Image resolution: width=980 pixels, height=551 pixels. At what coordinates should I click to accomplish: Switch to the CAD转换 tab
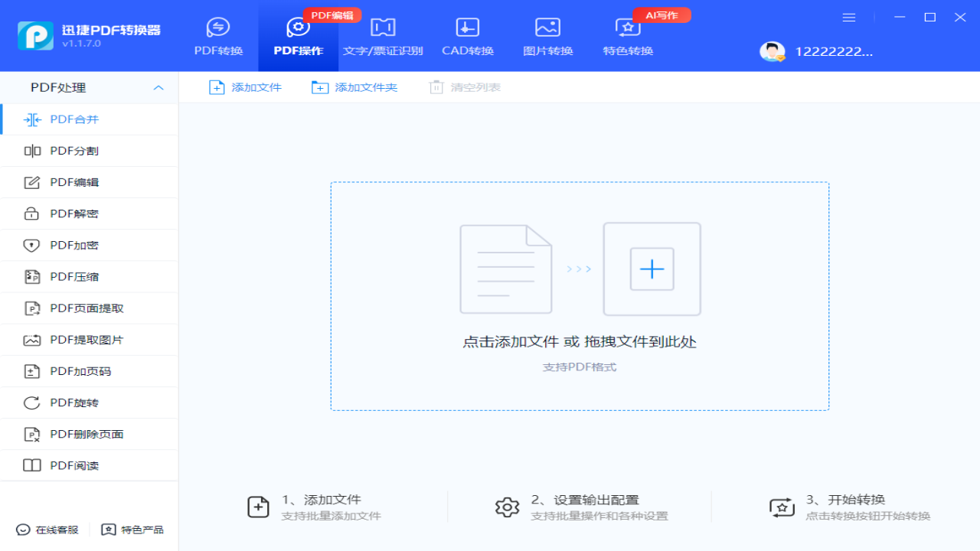coord(467,36)
